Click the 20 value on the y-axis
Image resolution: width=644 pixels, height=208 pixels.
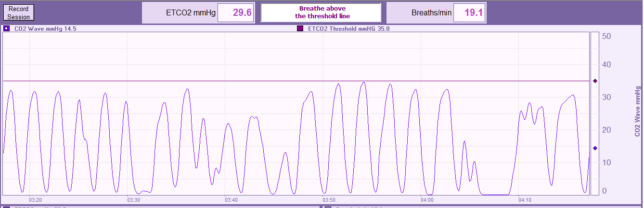coord(606,130)
